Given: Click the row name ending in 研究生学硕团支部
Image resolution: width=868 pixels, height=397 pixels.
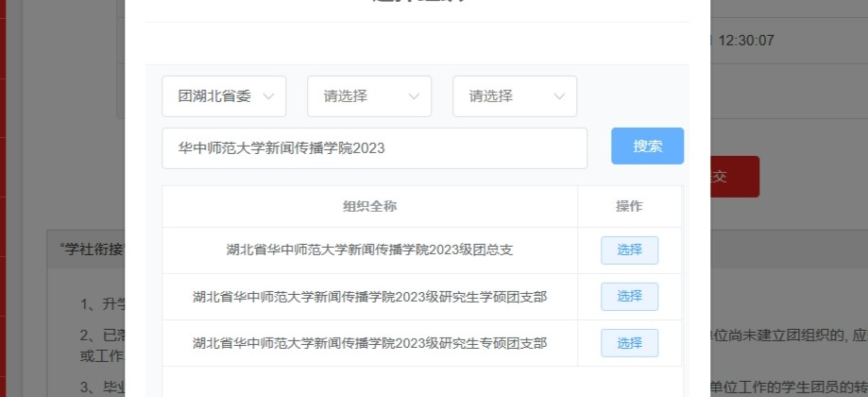Looking at the screenshot, I should [x=369, y=297].
